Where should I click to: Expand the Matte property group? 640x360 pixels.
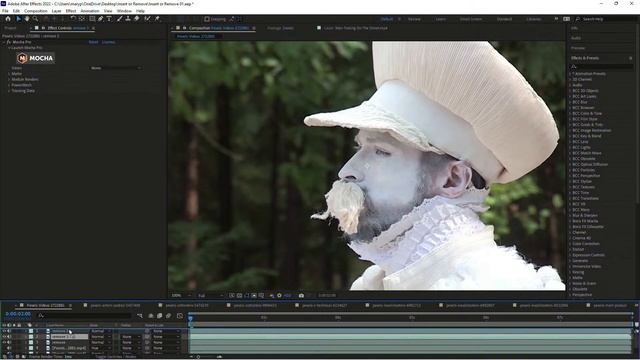click(9, 74)
